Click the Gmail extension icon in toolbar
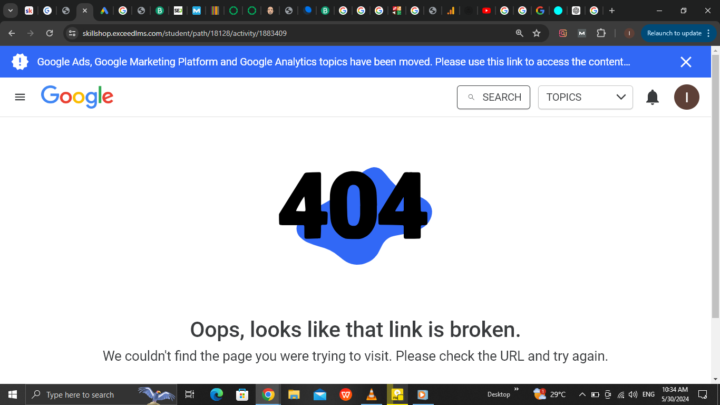The height and width of the screenshot is (405, 720). pyautogui.click(x=582, y=33)
